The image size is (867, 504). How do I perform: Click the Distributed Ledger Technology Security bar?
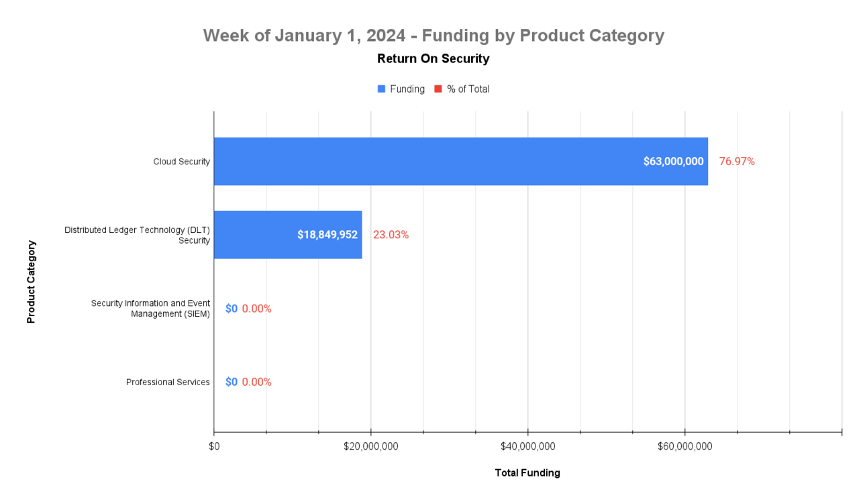tap(288, 235)
